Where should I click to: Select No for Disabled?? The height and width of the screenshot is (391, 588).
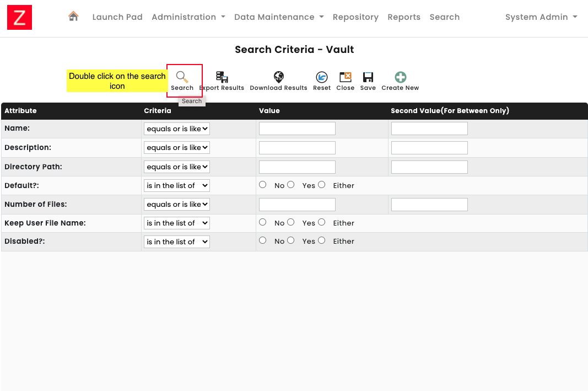pyautogui.click(x=262, y=240)
